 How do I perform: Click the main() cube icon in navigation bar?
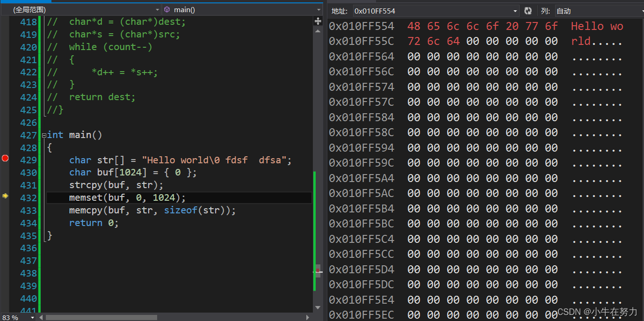coord(167,9)
